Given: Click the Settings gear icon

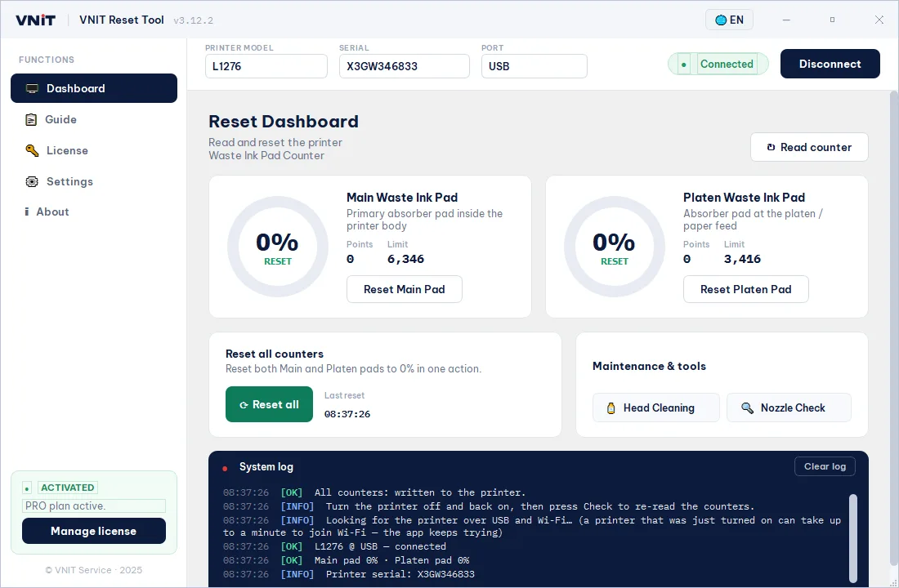Looking at the screenshot, I should click(x=32, y=181).
